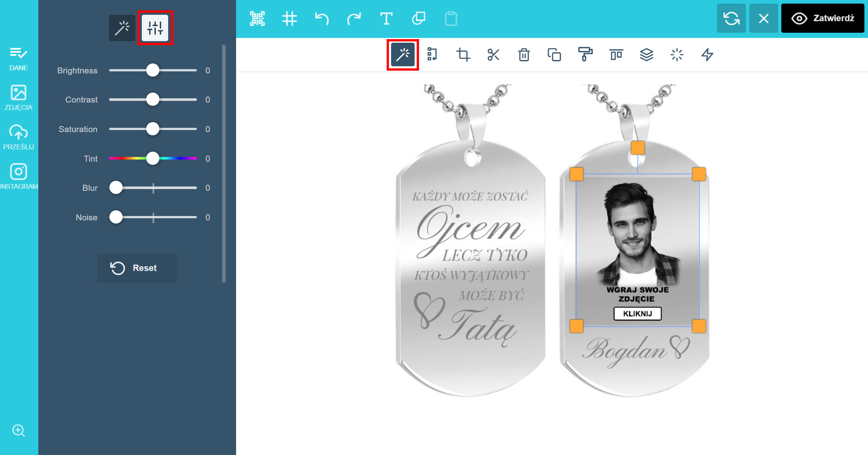The image size is (868, 455).
Task: Click the KLIKNIJ button on photo placeholder
Action: (x=638, y=314)
